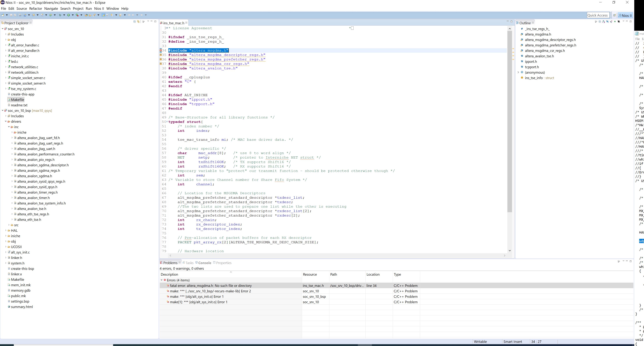
Task: Close the ins_tse_mac.h editor tab
Action: [x=186, y=23]
